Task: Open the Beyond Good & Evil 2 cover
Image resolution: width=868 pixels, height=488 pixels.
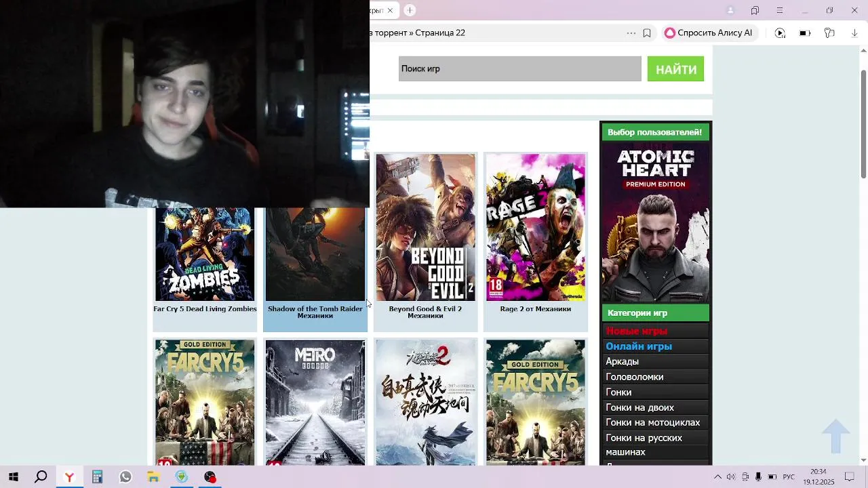Action: point(426,227)
